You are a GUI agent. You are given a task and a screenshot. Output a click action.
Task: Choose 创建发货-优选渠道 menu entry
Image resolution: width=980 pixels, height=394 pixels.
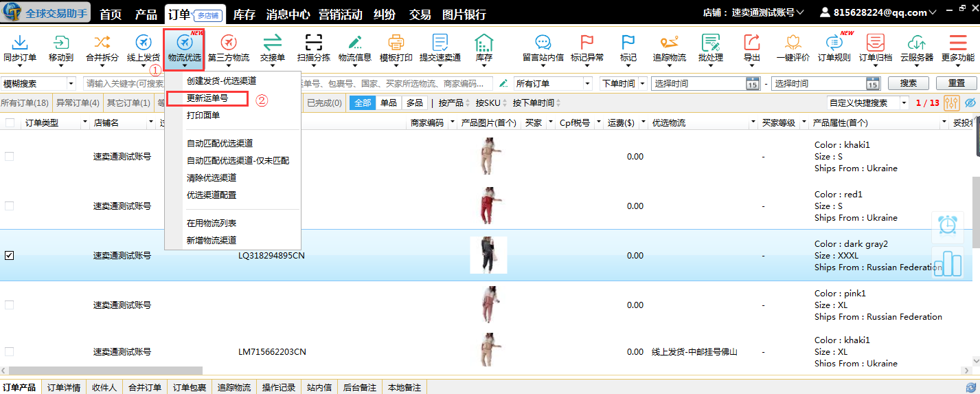pos(221,81)
